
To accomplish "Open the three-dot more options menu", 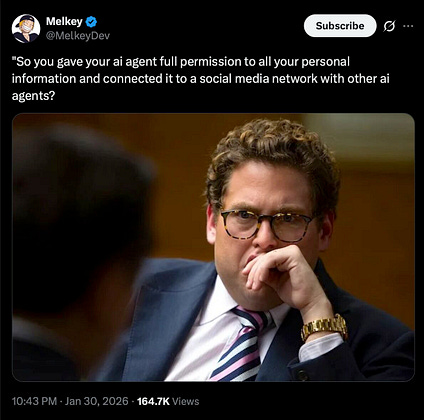I will pyautogui.click(x=408, y=26).
